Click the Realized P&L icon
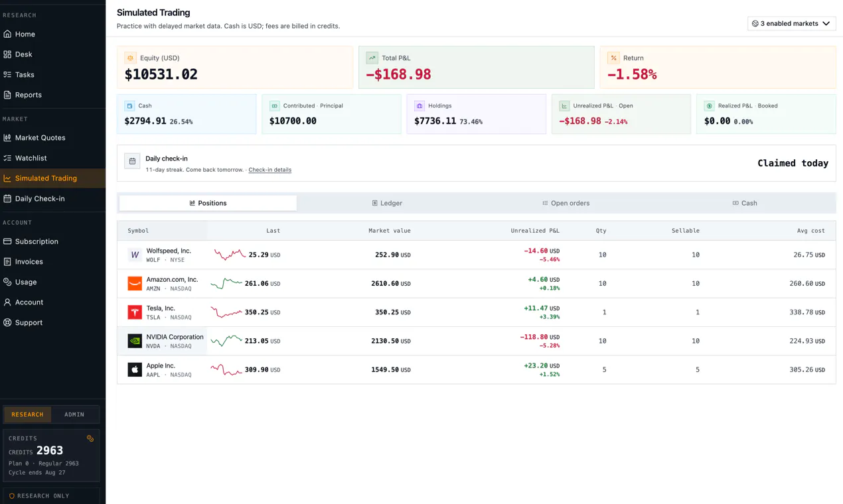This screenshot has height=504, width=843. pyautogui.click(x=709, y=105)
